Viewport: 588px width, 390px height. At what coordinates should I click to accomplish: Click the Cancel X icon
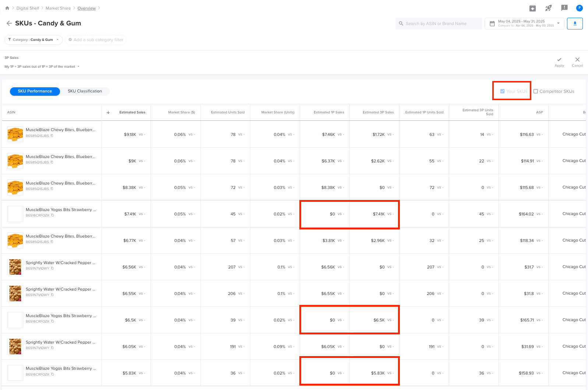[x=577, y=60]
